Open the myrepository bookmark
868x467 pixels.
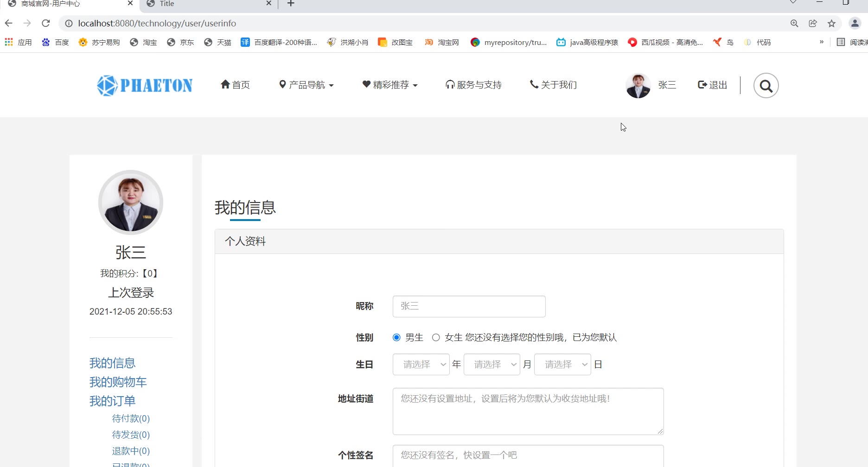pos(509,42)
